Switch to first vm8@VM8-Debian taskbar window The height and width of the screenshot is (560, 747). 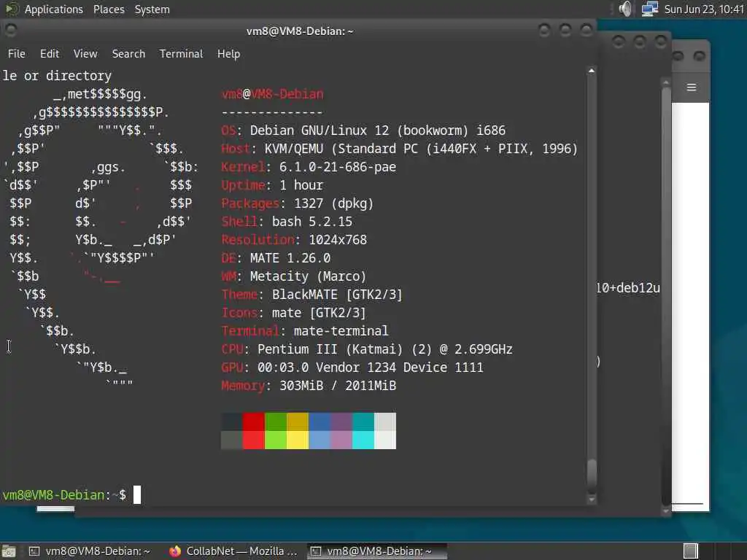tap(90, 551)
